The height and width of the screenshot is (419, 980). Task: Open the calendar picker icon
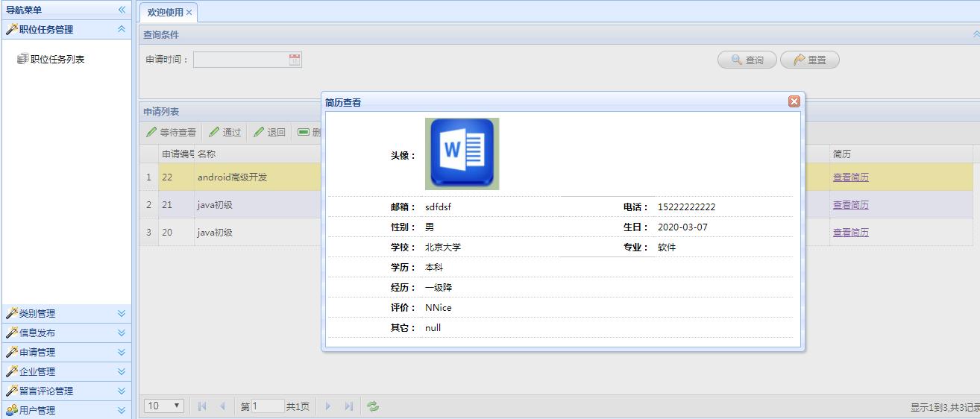click(x=295, y=60)
